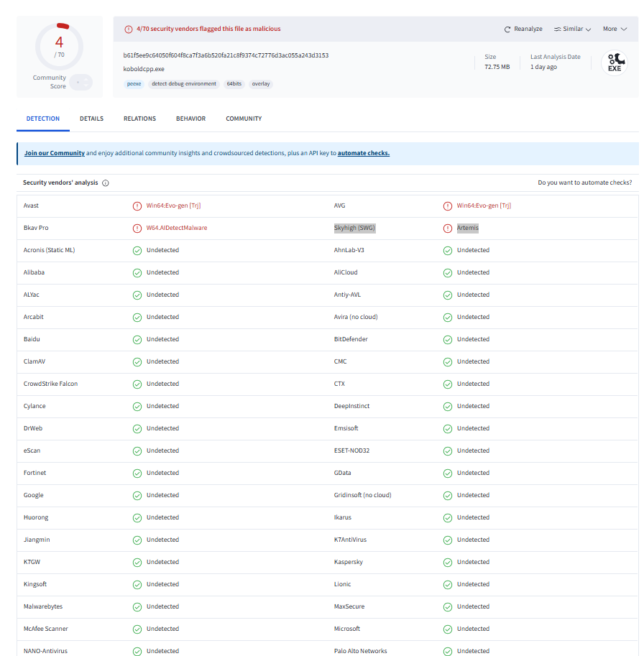This screenshot has width=644, height=656.
Task: Switch to the Details tab
Action: pos(91,119)
